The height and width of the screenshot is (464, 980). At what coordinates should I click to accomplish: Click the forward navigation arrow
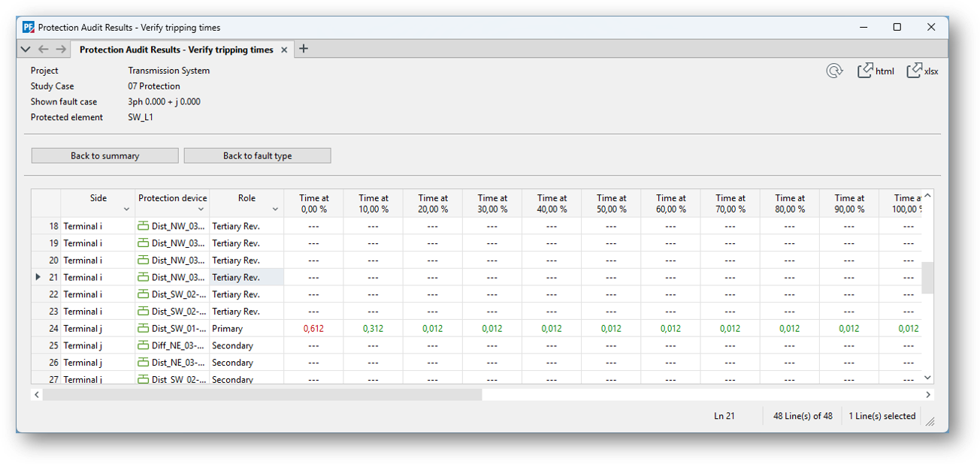pos(61,50)
